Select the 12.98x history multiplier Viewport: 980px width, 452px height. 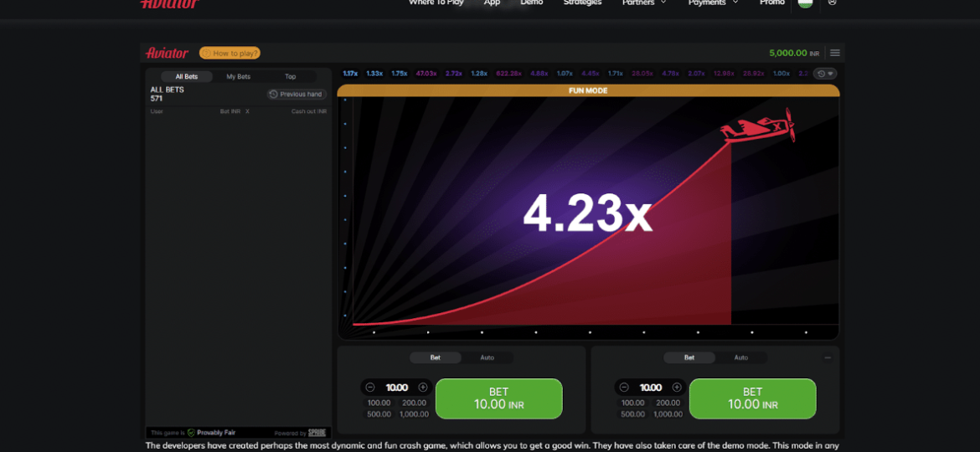(723, 74)
